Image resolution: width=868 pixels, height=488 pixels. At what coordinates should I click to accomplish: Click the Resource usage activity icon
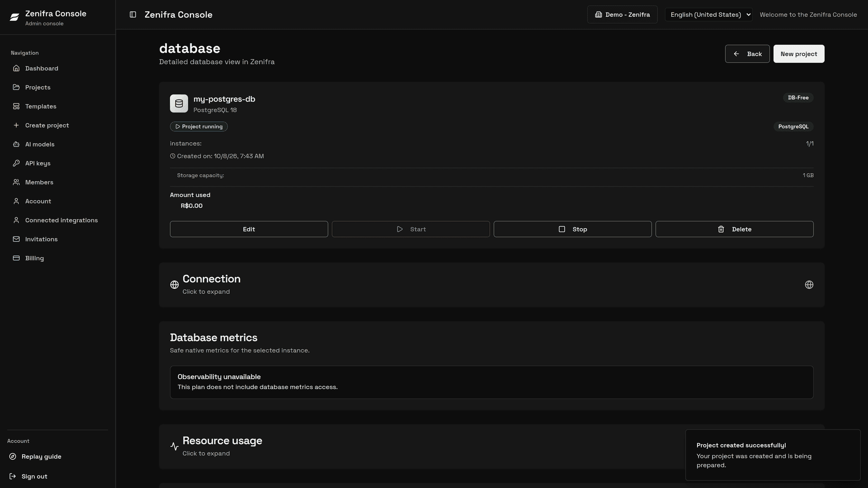click(x=175, y=446)
